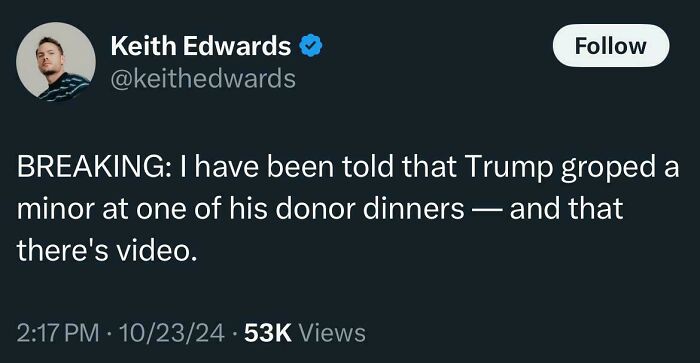
Task: Click the word minor in the tweet
Action: click(56, 209)
